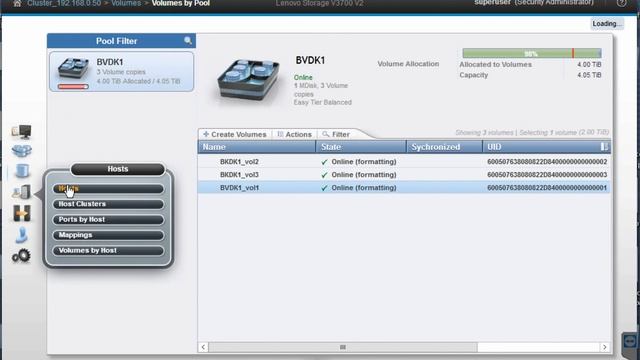Select Volumes by Host menu entry
This screenshot has height=360, width=640.
[x=108, y=251]
